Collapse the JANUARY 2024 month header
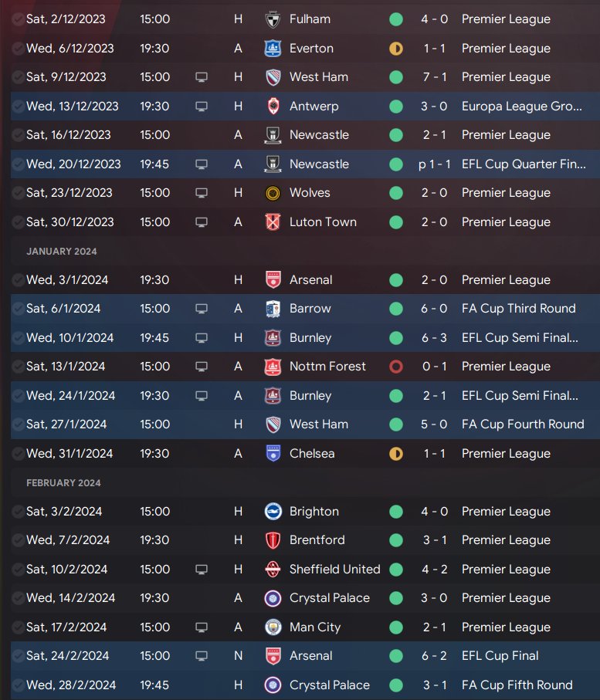The image size is (600, 700). click(x=62, y=252)
